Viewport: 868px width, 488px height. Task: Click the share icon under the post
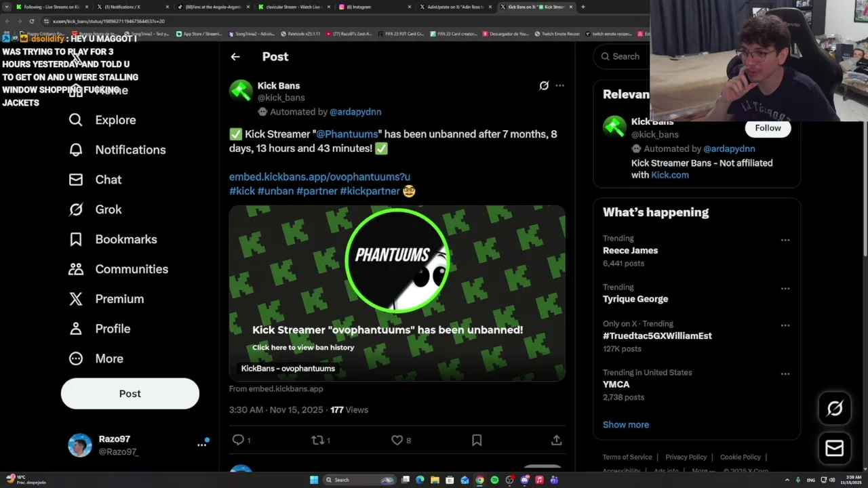(556, 440)
